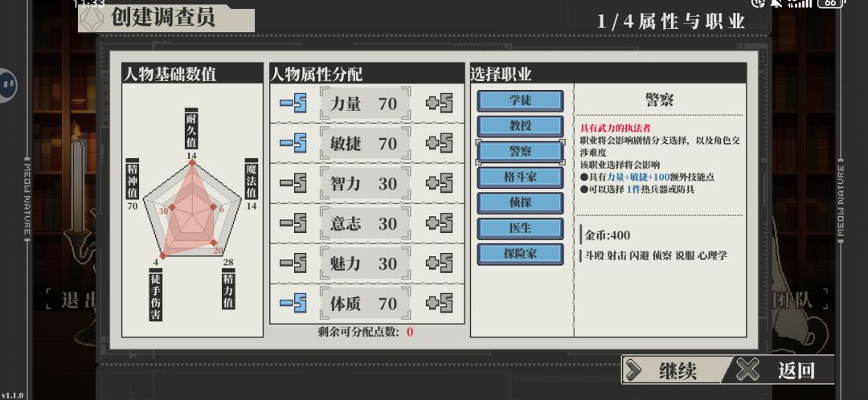Increase 敏捷 by 5 points
868x400 pixels.
439,143
